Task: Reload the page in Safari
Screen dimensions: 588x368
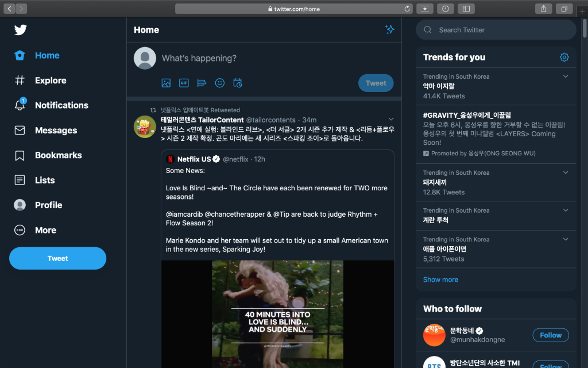Action: pyautogui.click(x=407, y=9)
